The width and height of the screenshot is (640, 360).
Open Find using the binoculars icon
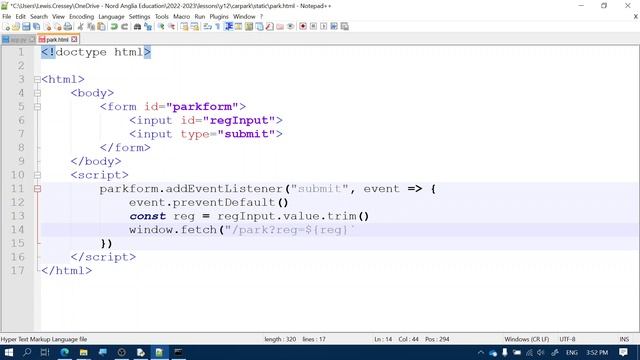[137, 27]
